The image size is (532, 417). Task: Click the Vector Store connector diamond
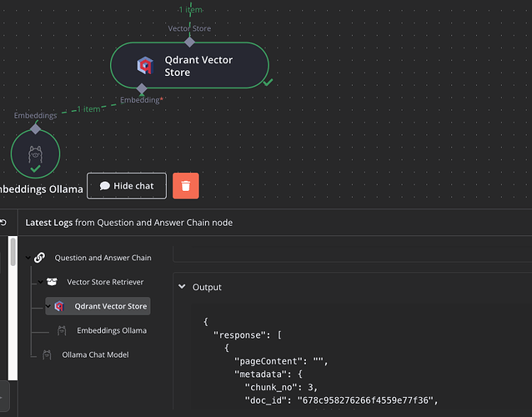(189, 42)
